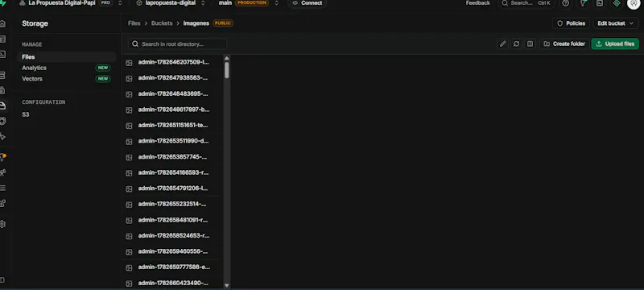The height and width of the screenshot is (290, 644).
Task: Go to Buckets breadcrumb
Action: click(162, 23)
